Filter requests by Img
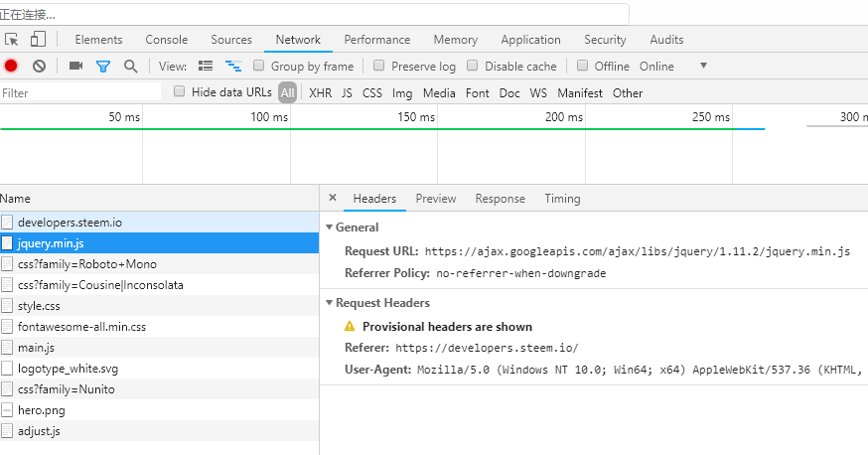This screenshot has height=455, width=868. (402, 93)
